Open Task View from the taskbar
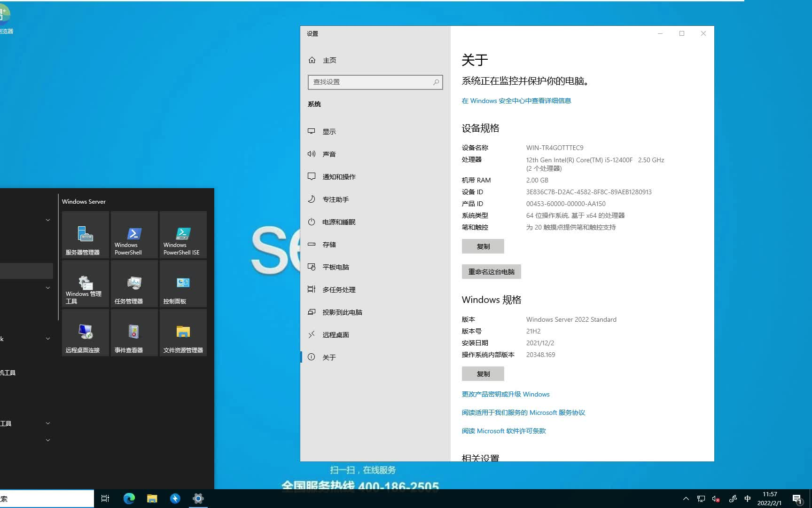This screenshot has width=812, height=508. click(105, 499)
